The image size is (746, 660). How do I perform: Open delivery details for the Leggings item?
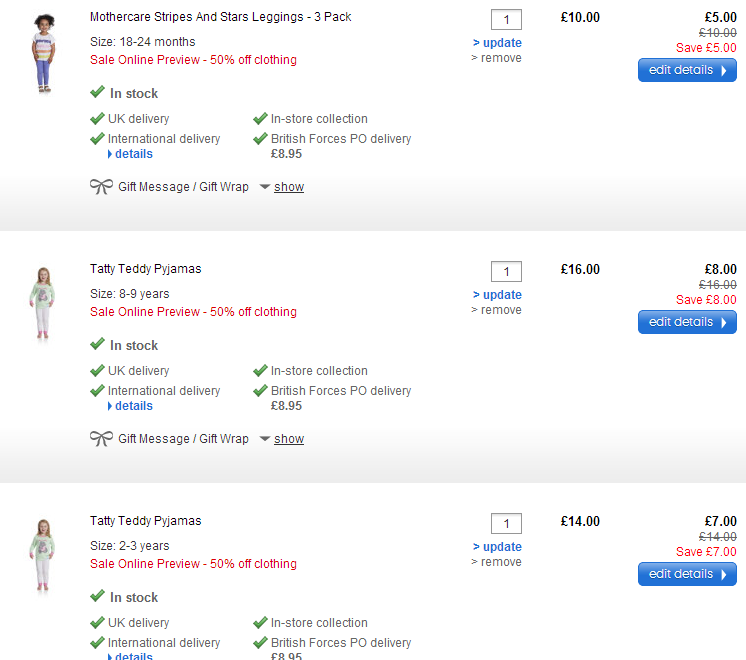133,154
